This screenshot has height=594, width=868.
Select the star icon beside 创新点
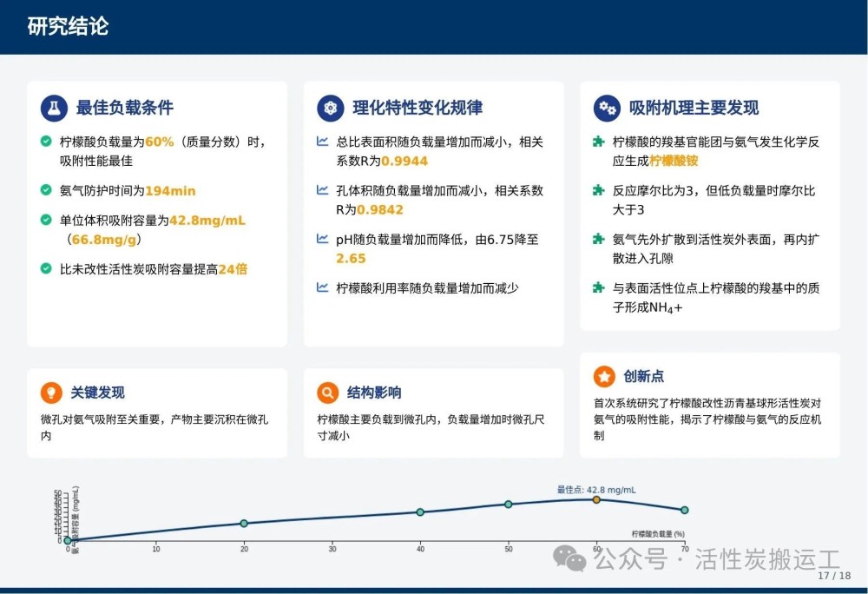(604, 376)
